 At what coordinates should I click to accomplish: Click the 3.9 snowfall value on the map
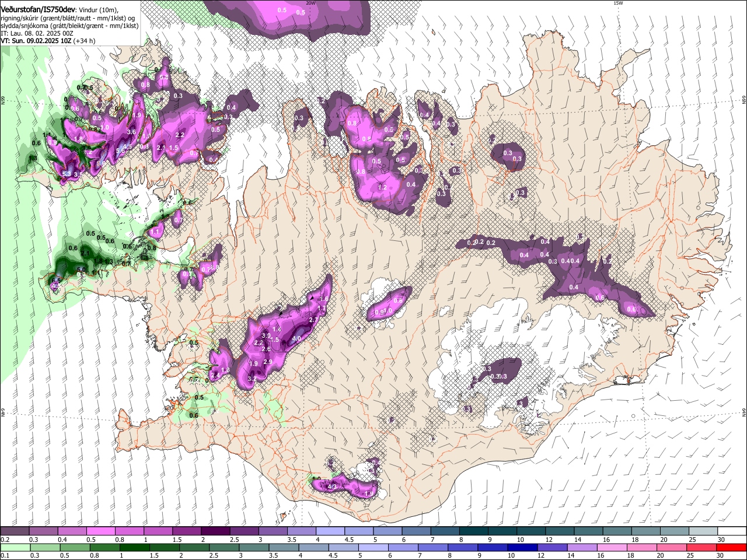click(x=266, y=336)
